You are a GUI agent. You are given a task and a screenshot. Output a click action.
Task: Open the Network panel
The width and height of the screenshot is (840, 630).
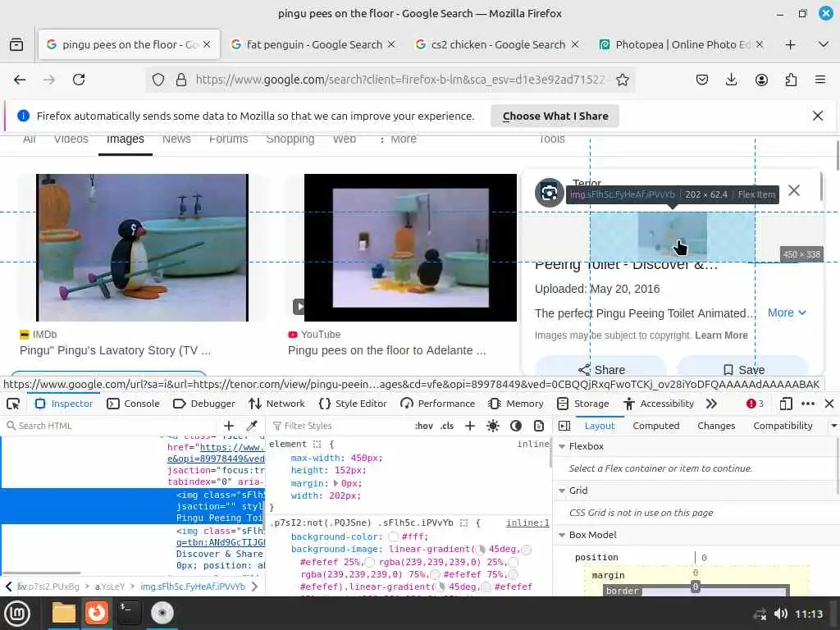pos(277,404)
